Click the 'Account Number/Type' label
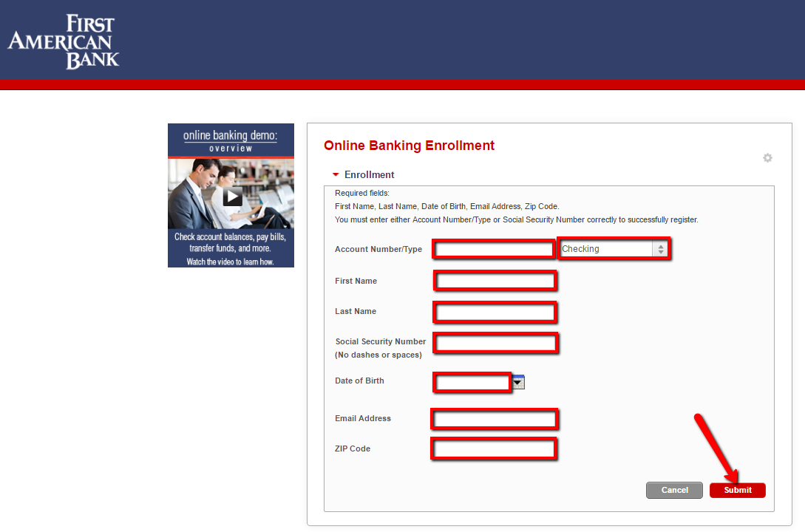 [378, 249]
